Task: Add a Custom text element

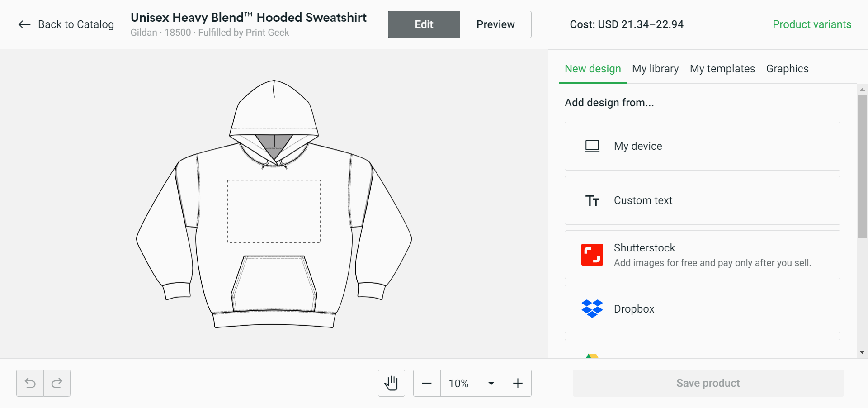Action: click(702, 200)
